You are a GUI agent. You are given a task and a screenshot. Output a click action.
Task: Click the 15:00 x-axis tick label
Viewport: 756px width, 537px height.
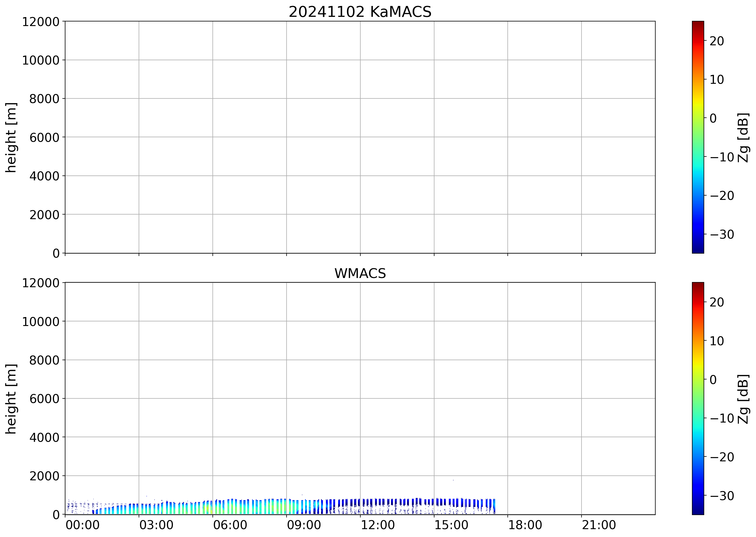coord(451,525)
